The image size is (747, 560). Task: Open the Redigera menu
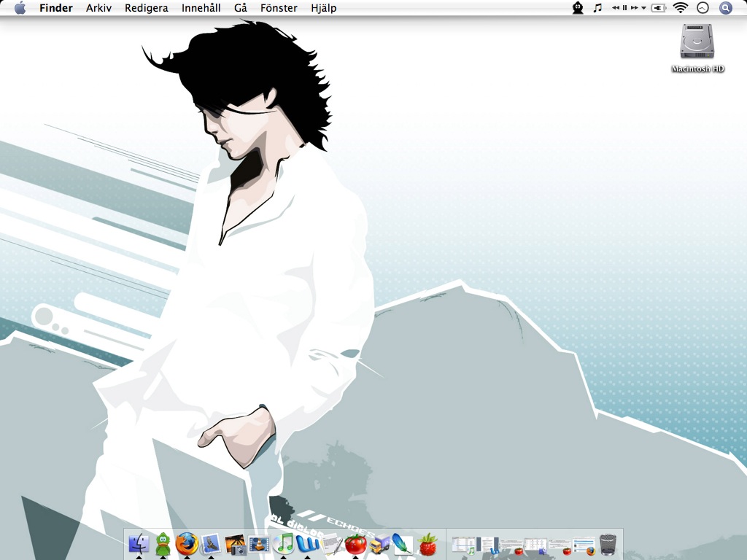tap(146, 8)
